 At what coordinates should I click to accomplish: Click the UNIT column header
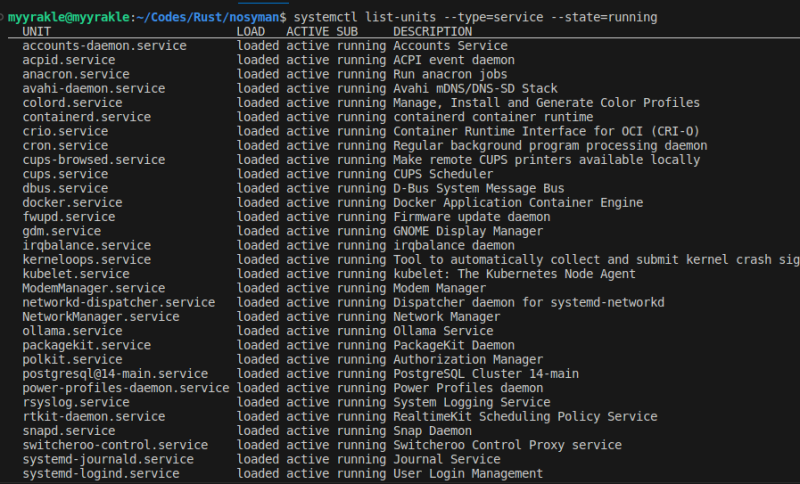pyautogui.click(x=37, y=32)
